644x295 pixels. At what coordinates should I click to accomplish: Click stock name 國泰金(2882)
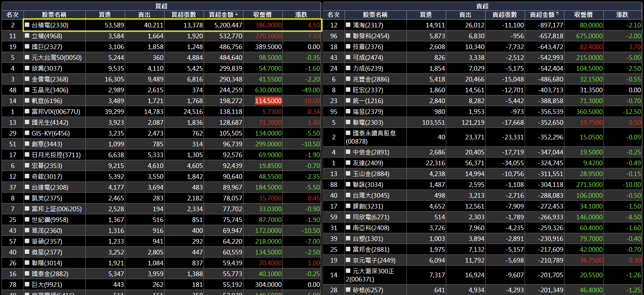click(x=50, y=274)
